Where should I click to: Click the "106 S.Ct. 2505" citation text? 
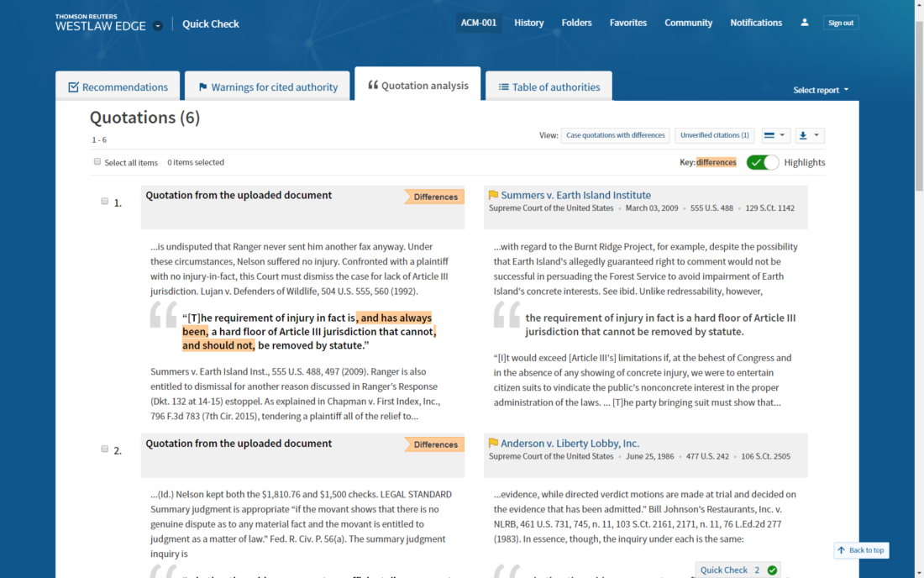coord(765,456)
